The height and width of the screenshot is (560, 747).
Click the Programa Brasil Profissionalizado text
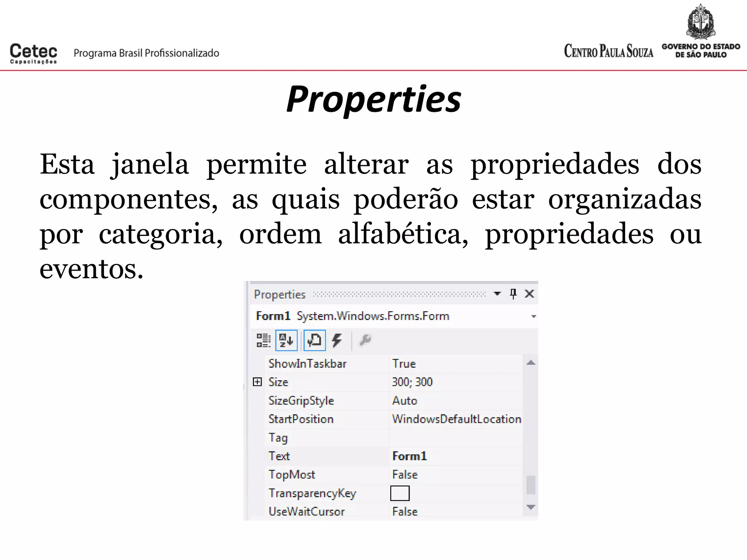[146, 53]
